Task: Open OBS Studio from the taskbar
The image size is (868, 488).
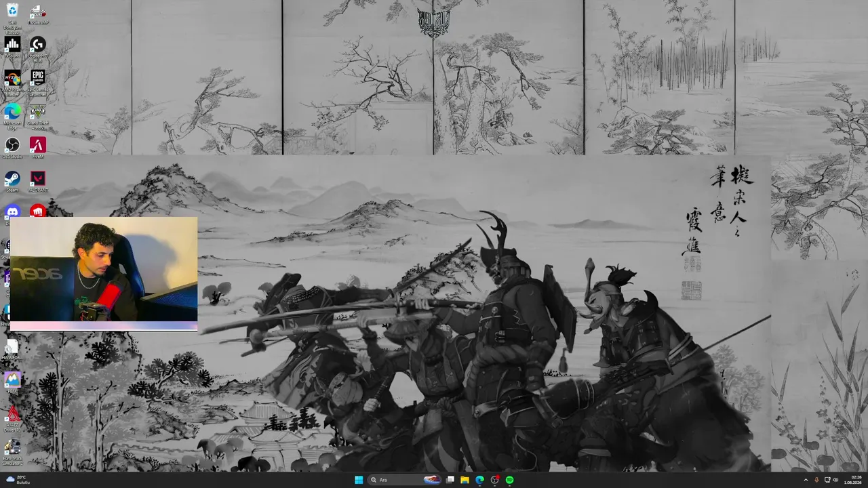Action: [x=494, y=480]
